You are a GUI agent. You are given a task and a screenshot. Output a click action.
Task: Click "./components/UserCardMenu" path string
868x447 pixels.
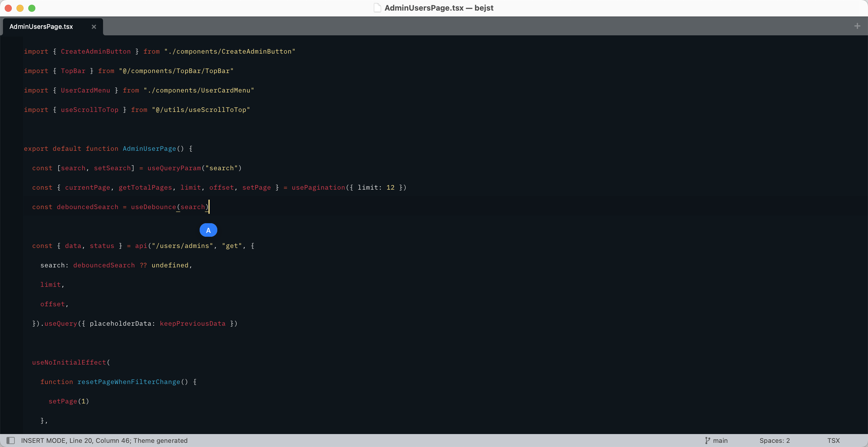[x=199, y=90]
